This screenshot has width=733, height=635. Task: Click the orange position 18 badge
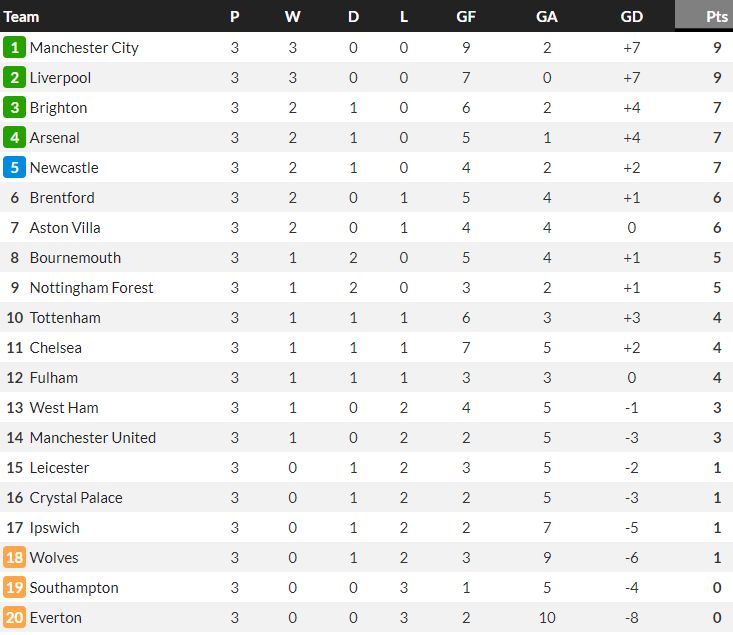pos(14,557)
